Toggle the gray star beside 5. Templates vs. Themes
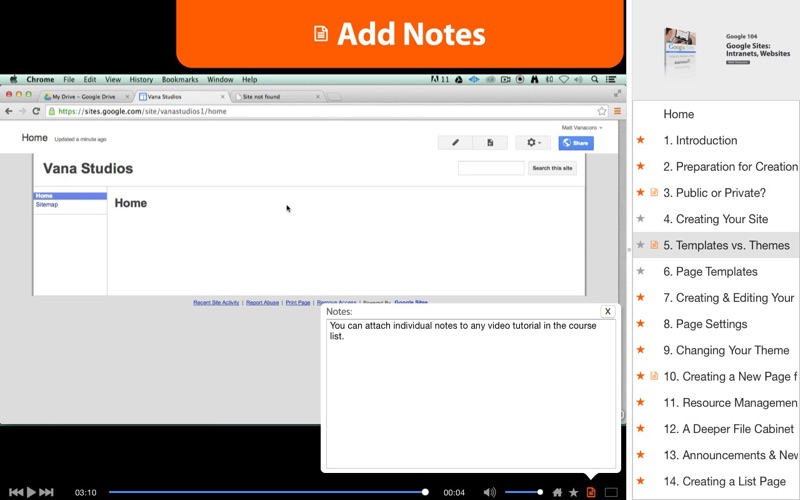 pos(641,245)
